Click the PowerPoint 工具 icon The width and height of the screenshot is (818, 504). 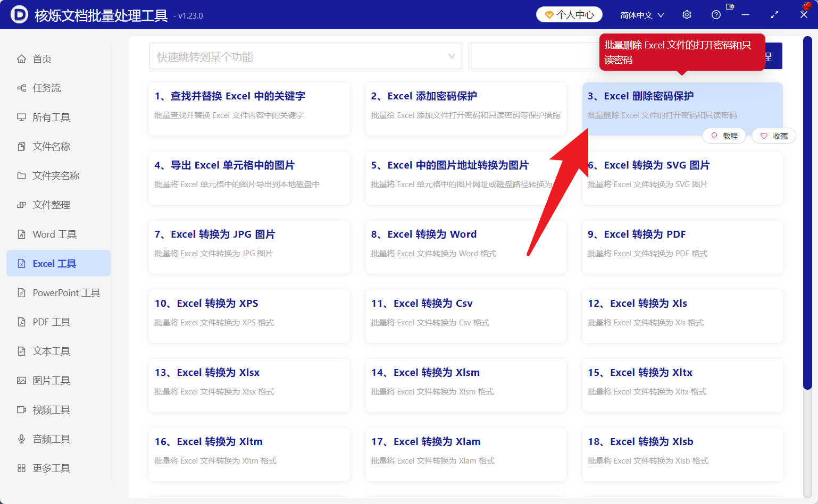click(21, 293)
